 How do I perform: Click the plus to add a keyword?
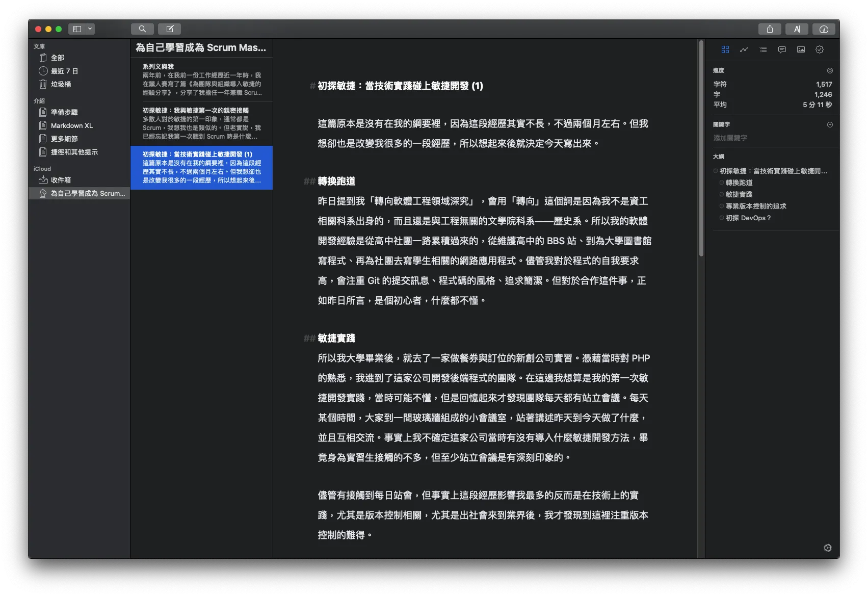click(830, 124)
